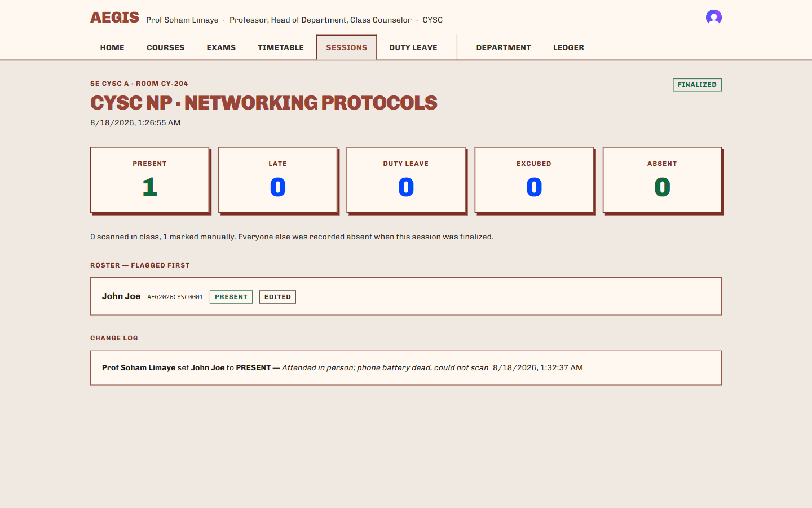The height and width of the screenshot is (508, 812).
Task: Click the Roster — Flagged First heading
Action: [140, 265]
